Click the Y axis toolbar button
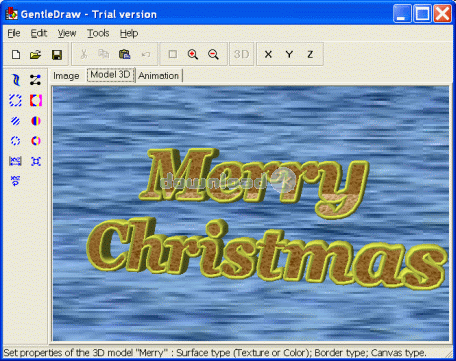Image resolution: width=456 pixels, height=361 pixels. [289, 54]
